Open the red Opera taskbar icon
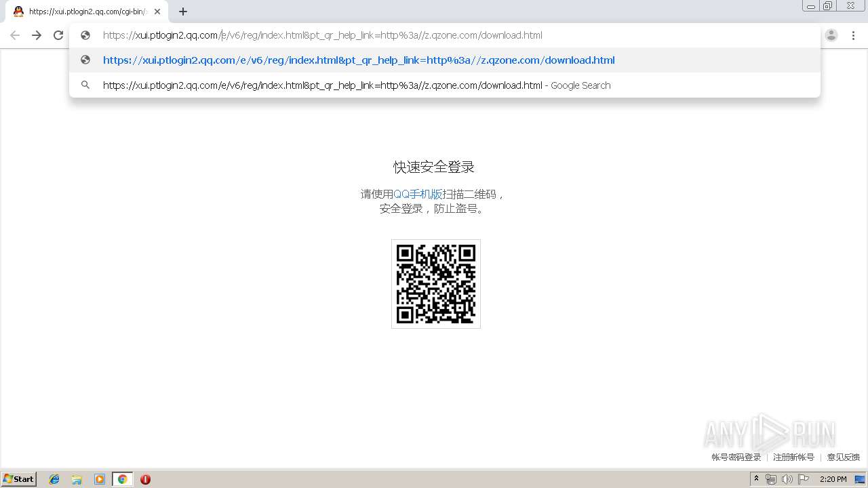This screenshot has width=868, height=488. (x=145, y=479)
